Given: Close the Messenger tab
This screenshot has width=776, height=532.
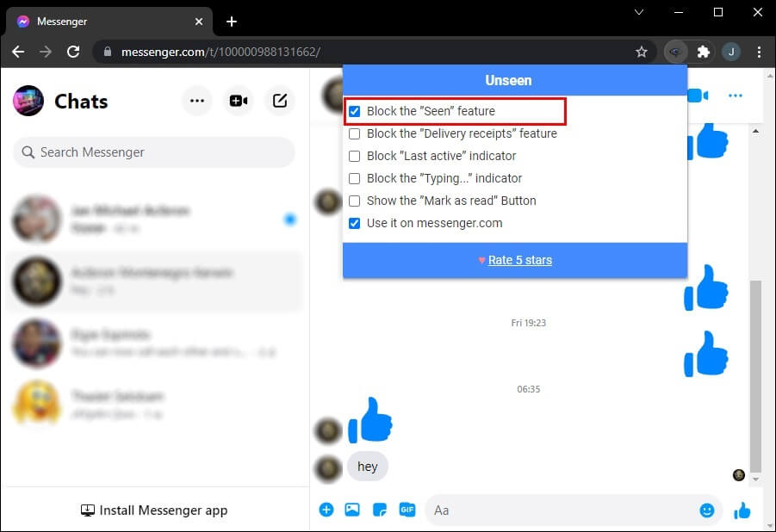Looking at the screenshot, I should 198,22.
